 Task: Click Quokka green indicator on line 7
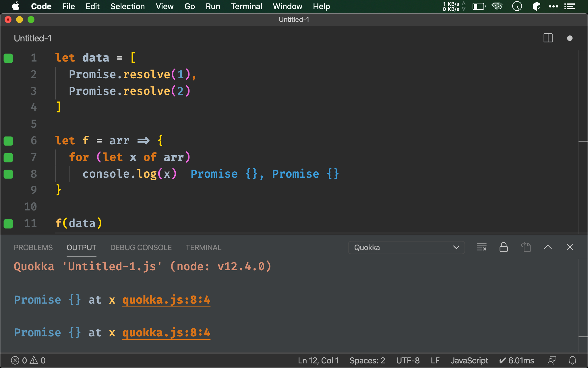click(x=8, y=158)
